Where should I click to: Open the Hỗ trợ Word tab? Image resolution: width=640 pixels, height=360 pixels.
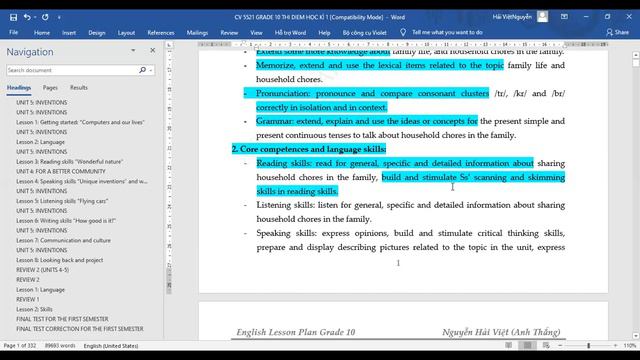click(x=290, y=33)
